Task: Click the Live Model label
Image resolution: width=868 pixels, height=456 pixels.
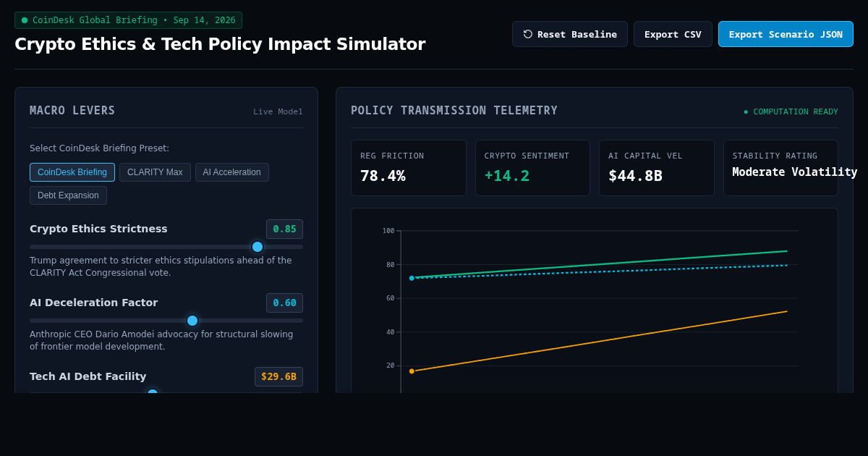Action: coord(278,111)
